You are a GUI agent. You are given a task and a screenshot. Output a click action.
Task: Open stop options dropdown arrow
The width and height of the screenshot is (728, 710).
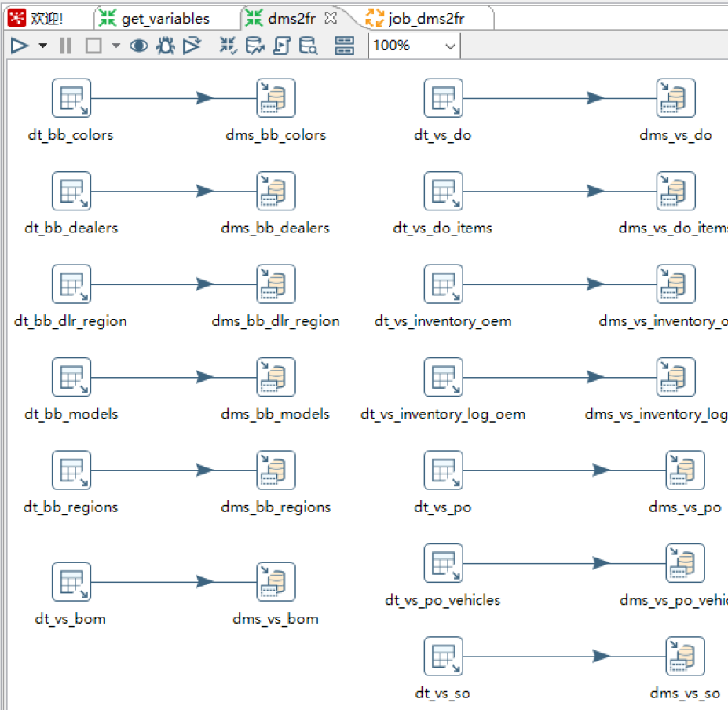[116, 46]
